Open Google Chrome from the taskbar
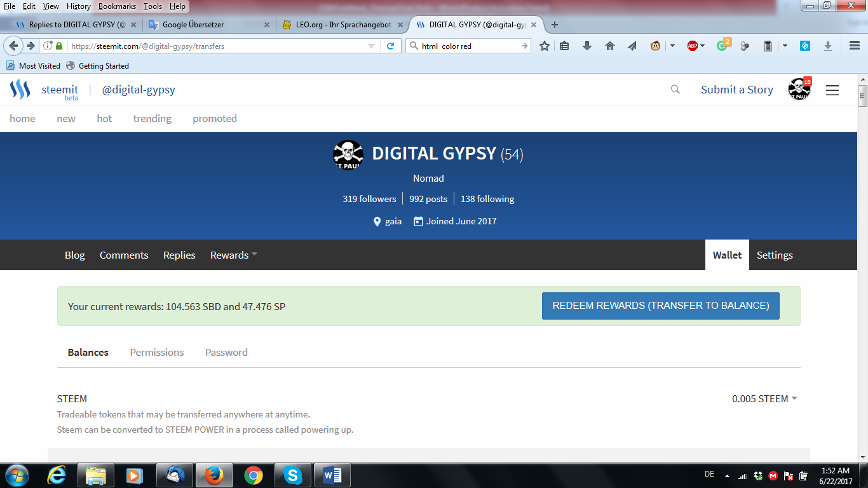The image size is (868, 488). 254,475
